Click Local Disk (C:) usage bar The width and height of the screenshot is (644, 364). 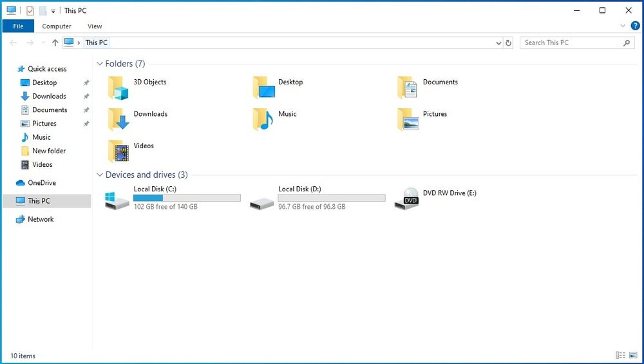187,198
